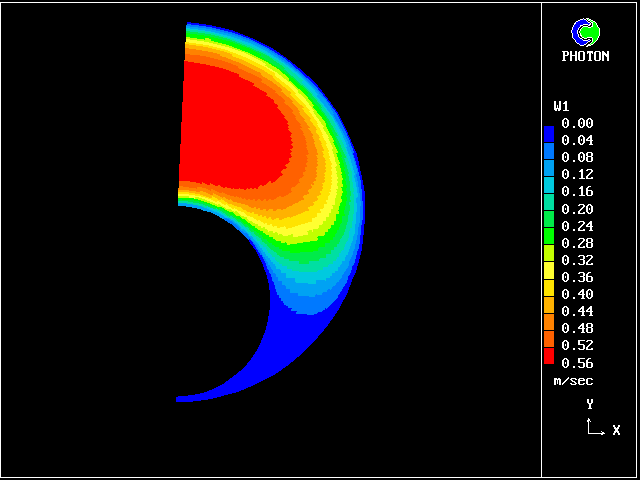Click the 0.48 legend value
Screen dimensions: 640x480
tap(577, 328)
